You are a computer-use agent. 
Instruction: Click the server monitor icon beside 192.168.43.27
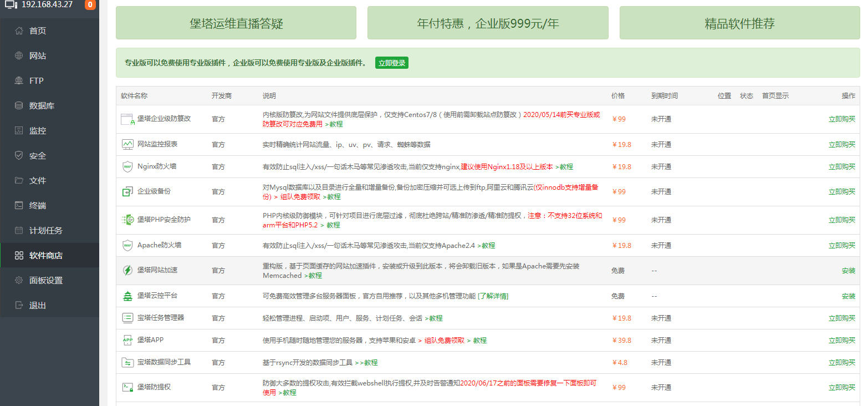11,4
